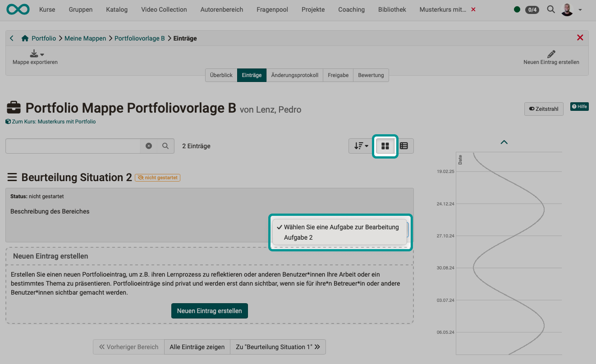Open the Hilfe help badge

(579, 106)
